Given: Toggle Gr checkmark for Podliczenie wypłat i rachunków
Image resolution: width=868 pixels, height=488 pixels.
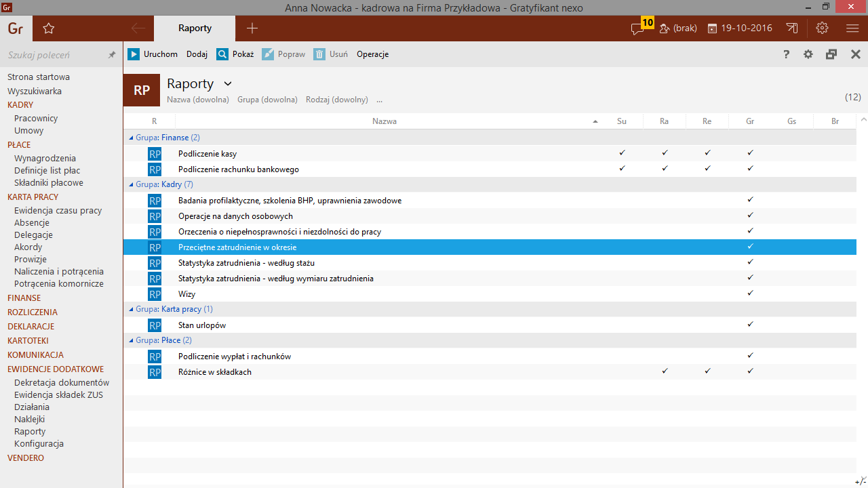Looking at the screenshot, I should click(750, 356).
